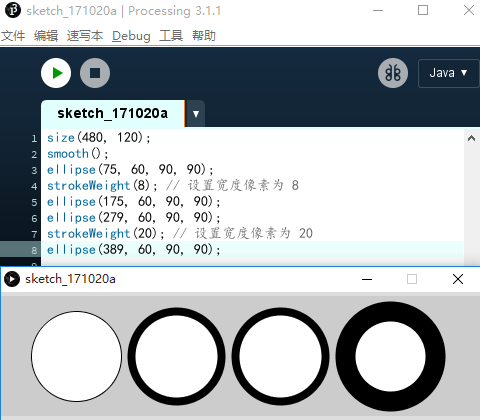Screen dimensions: 480x420
Task: Open the 工具 menu
Action: [x=171, y=36]
